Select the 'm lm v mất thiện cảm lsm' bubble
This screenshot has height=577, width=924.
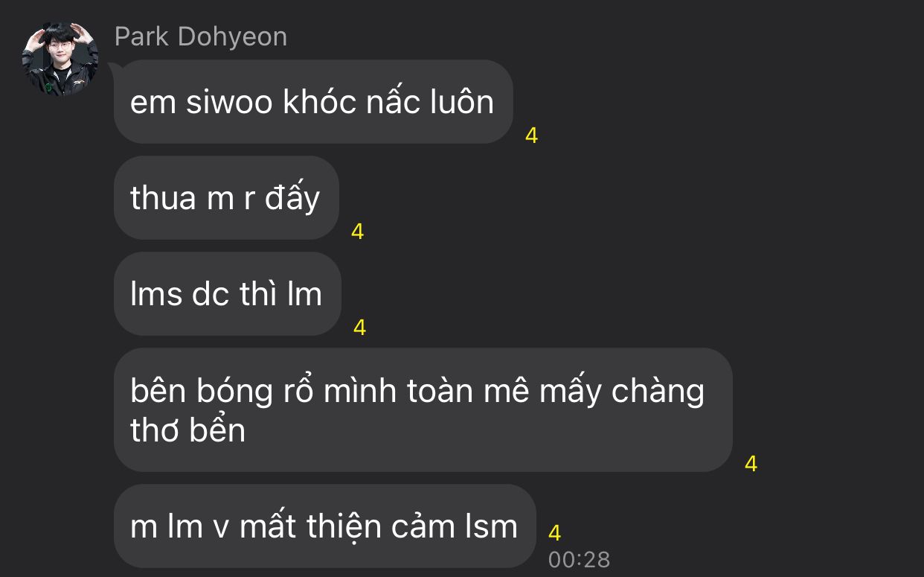324,526
